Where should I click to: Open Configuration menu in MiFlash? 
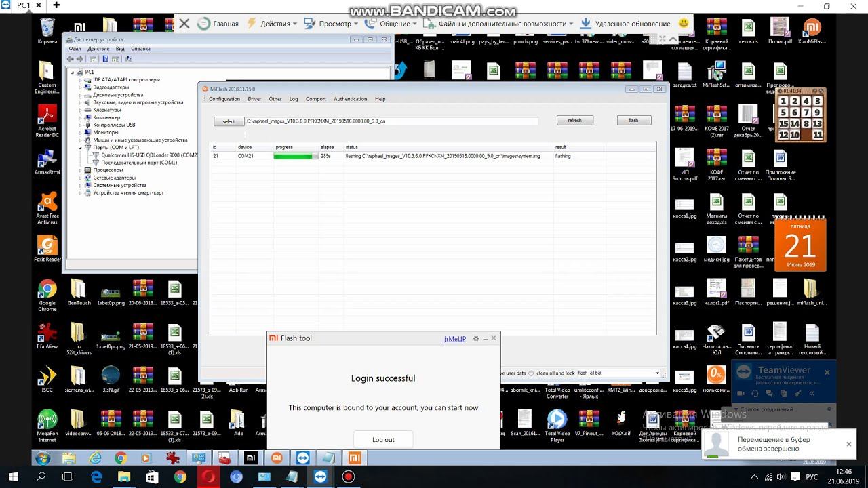pyautogui.click(x=224, y=99)
